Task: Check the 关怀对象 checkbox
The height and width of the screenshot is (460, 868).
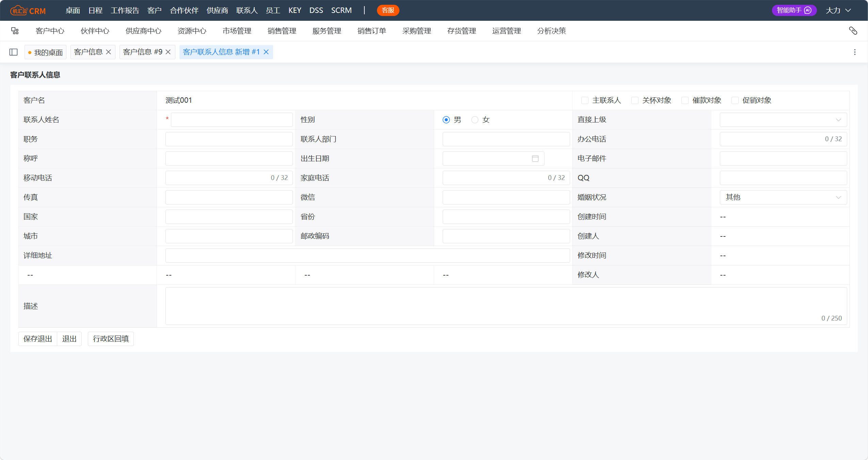Action: [x=635, y=100]
